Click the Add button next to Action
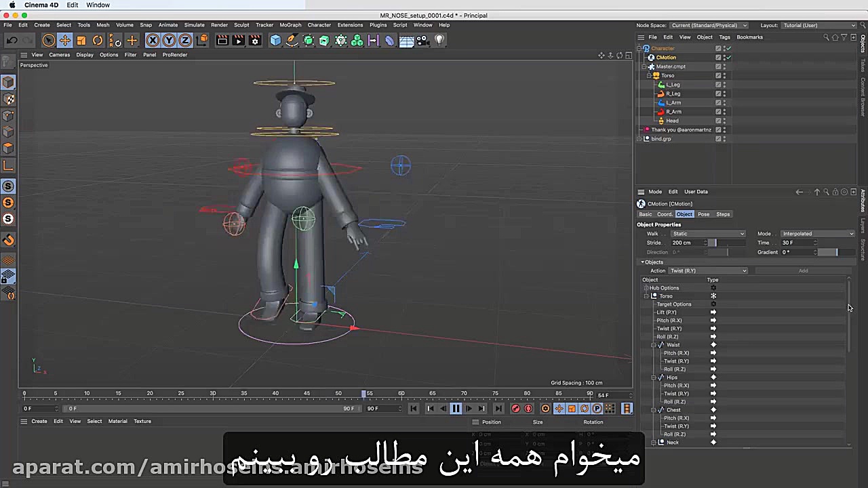Viewport: 868px width, 488px height. pos(804,270)
